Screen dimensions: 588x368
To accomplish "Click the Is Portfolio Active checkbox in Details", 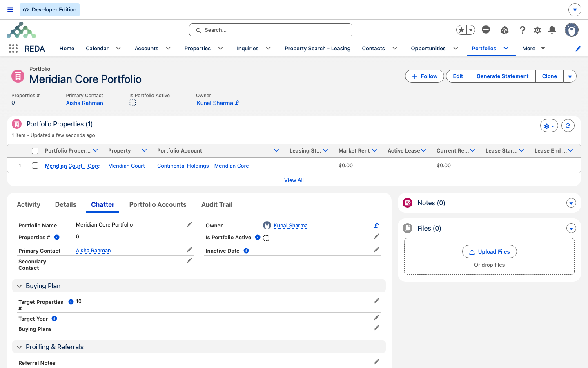I will point(266,238).
